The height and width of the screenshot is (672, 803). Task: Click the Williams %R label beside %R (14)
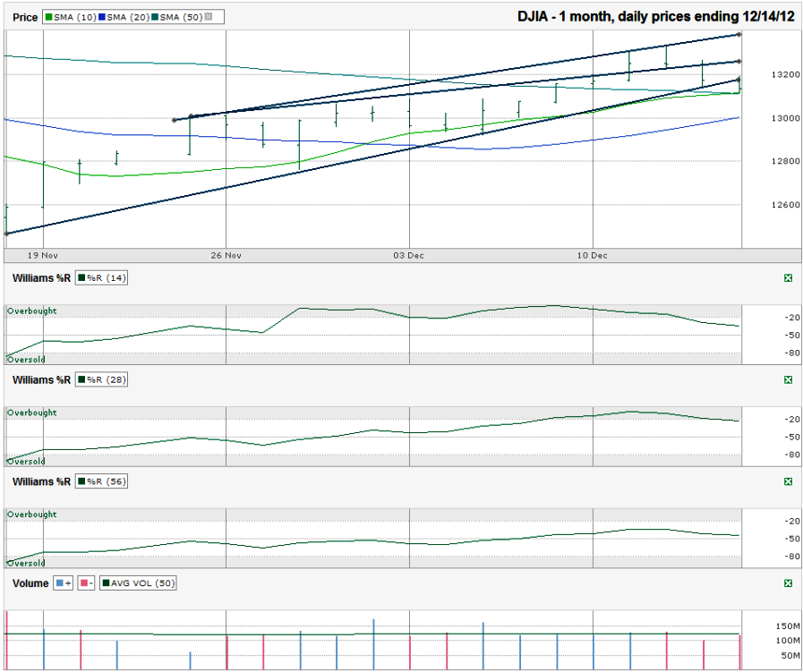point(41,278)
